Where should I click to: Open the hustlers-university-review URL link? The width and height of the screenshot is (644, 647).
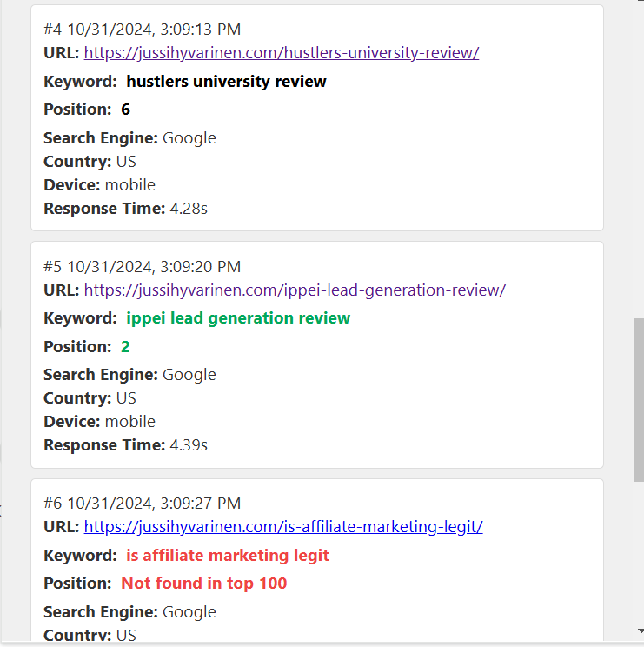click(x=282, y=53)
